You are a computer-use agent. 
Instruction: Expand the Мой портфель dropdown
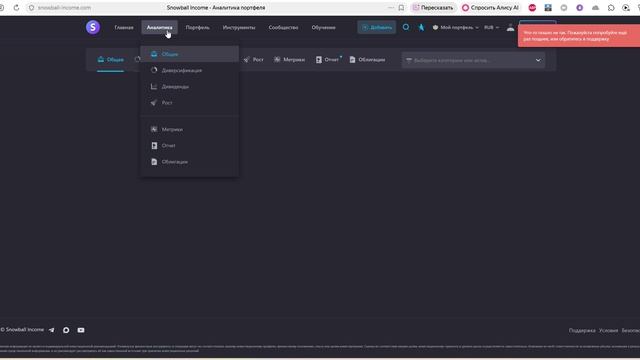456,27
